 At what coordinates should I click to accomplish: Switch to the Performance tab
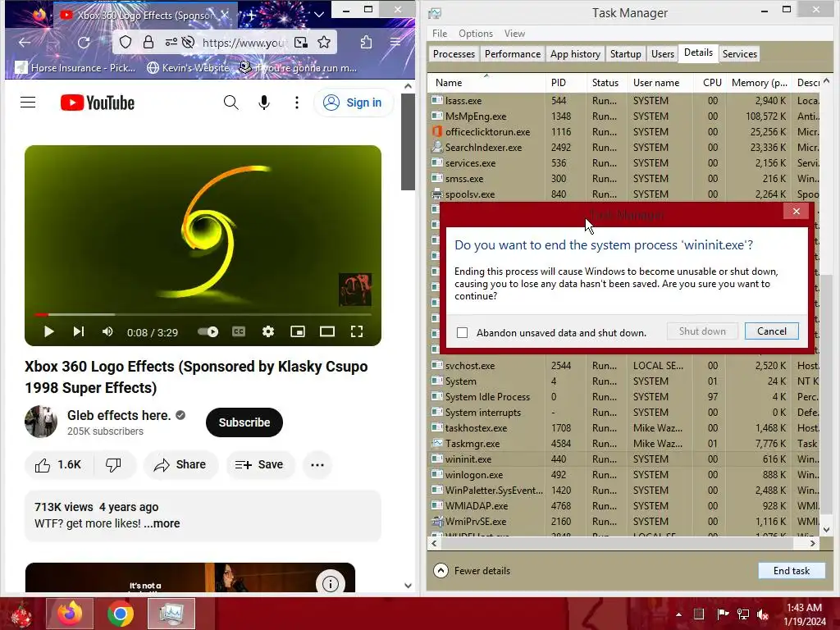click(x=512, y=53)
